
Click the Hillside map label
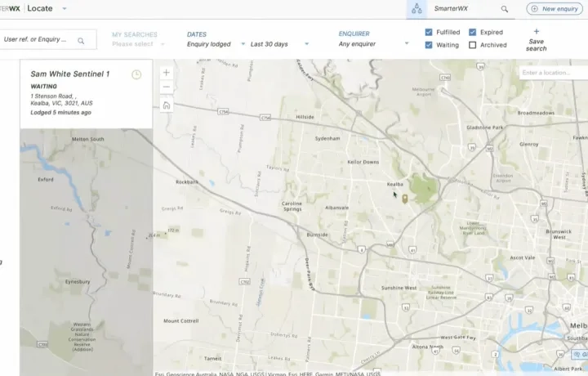[305, 117]
